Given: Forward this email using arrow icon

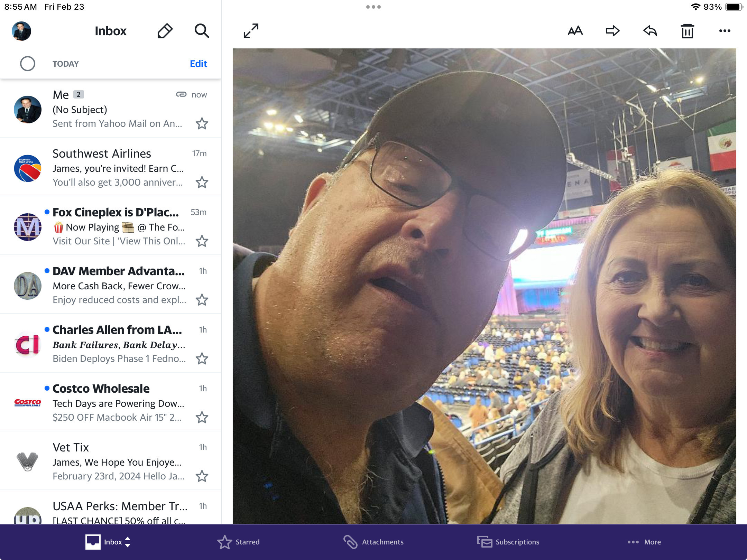Looking at the screenshot, I should [612, 31].
